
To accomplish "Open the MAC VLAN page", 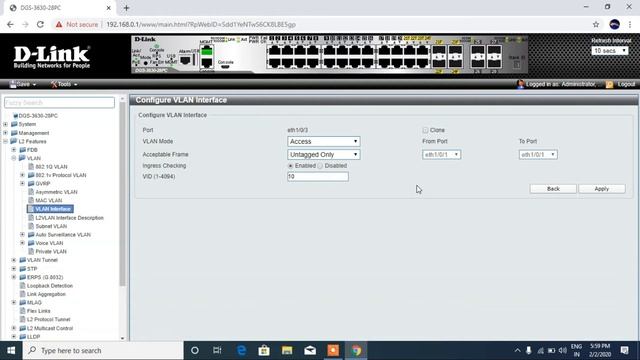I will [x=49, y=200].
